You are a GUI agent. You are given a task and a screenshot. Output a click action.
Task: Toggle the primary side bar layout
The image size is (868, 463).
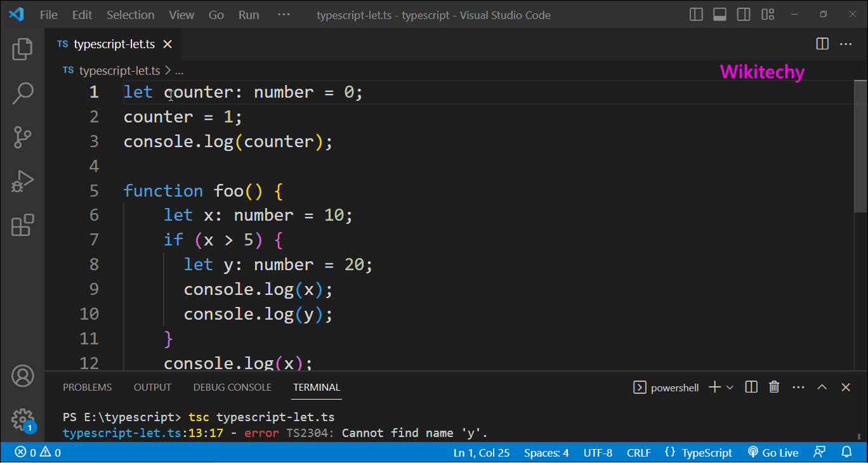[696, 15]
